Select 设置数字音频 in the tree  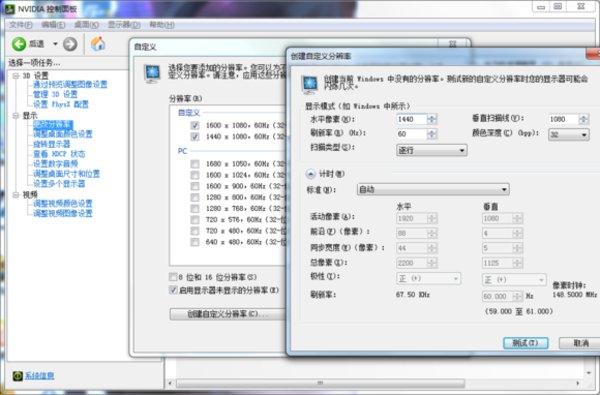(55, 164)
